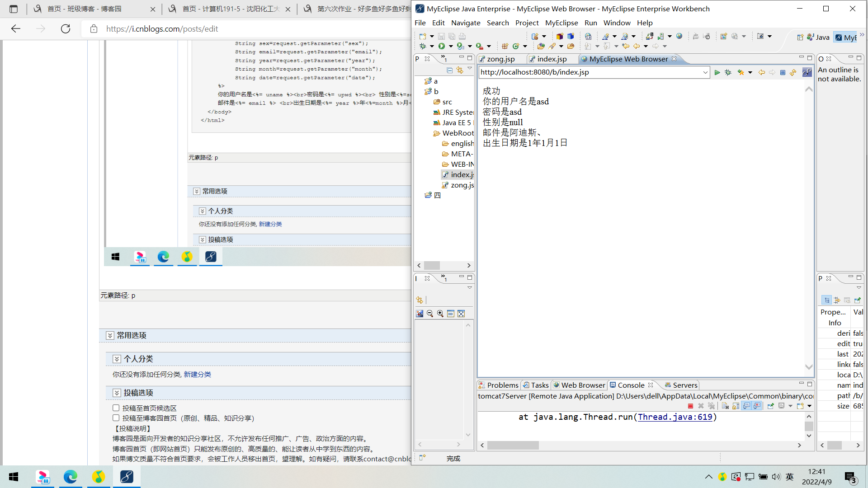
Task: Open the web browser globe toolbar icon
Action: point(679,36)
